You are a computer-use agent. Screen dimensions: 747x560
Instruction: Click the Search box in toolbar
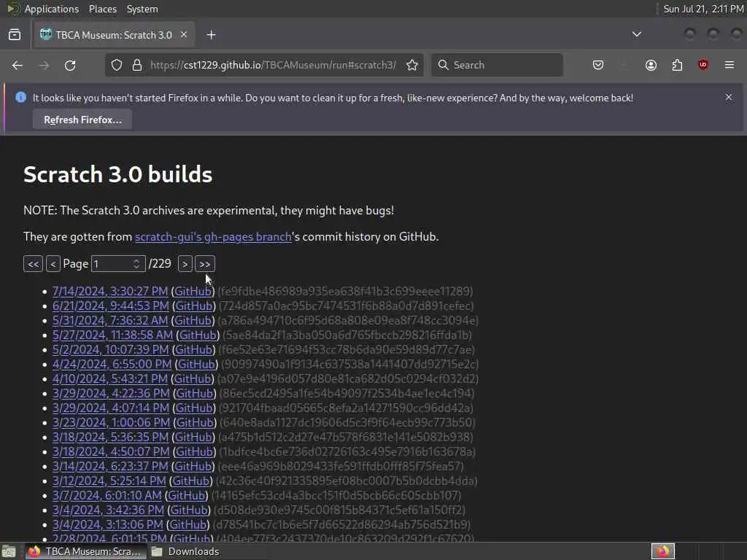(497, 65)
